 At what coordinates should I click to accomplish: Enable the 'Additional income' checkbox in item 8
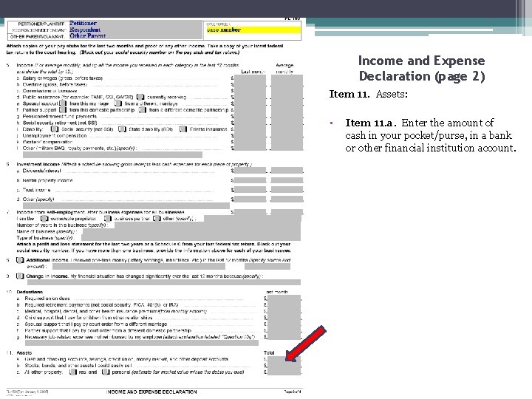point(20,260)
